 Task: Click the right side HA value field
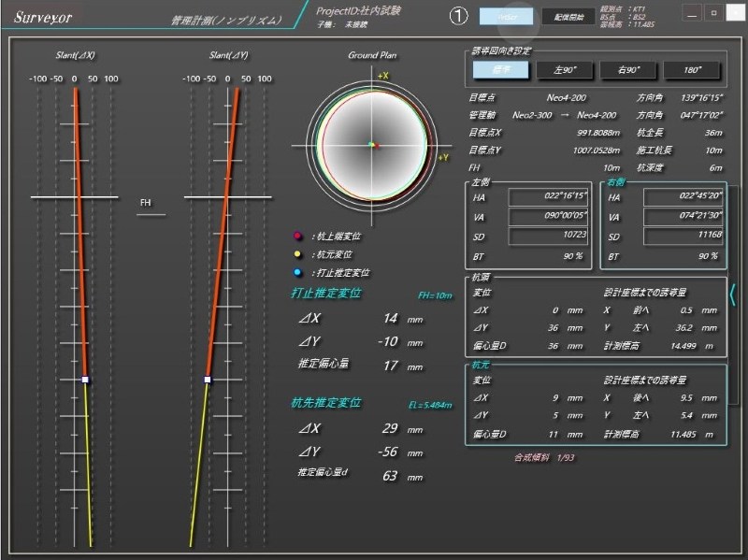[x=683, y=197]
